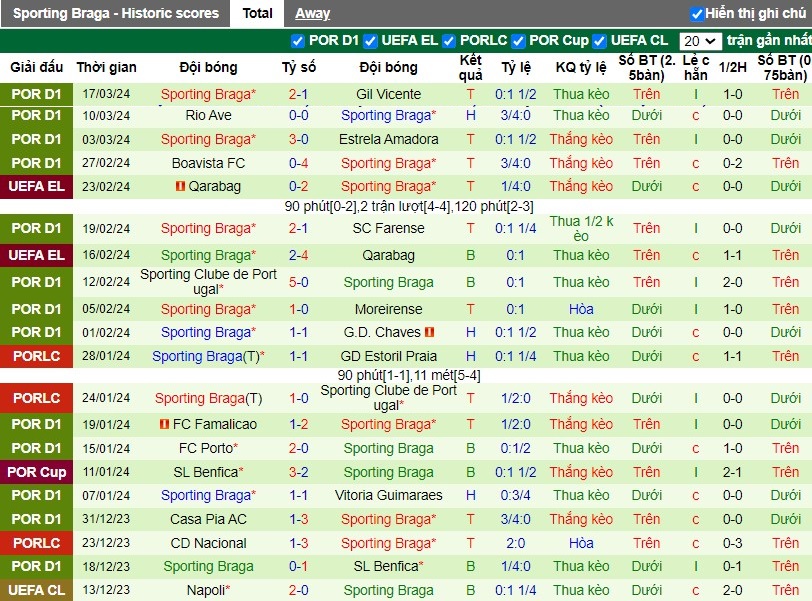Image resolution: width=812 pixels, height=601 pixels.
Task: Click the 2-1 score against Gil Vicente
Action: (x=298, y=94)
